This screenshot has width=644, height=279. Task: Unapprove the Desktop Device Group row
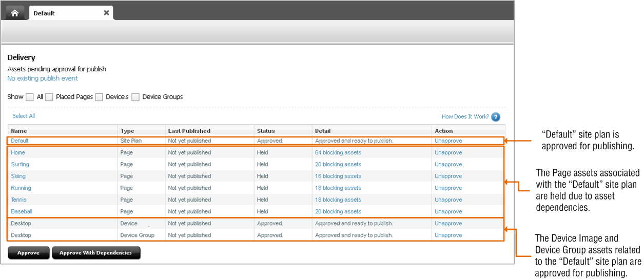[448, 235]
